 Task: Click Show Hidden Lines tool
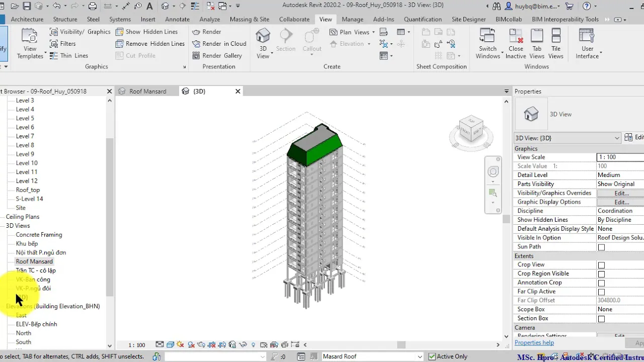pyautogui.click(x=146, y=32)
